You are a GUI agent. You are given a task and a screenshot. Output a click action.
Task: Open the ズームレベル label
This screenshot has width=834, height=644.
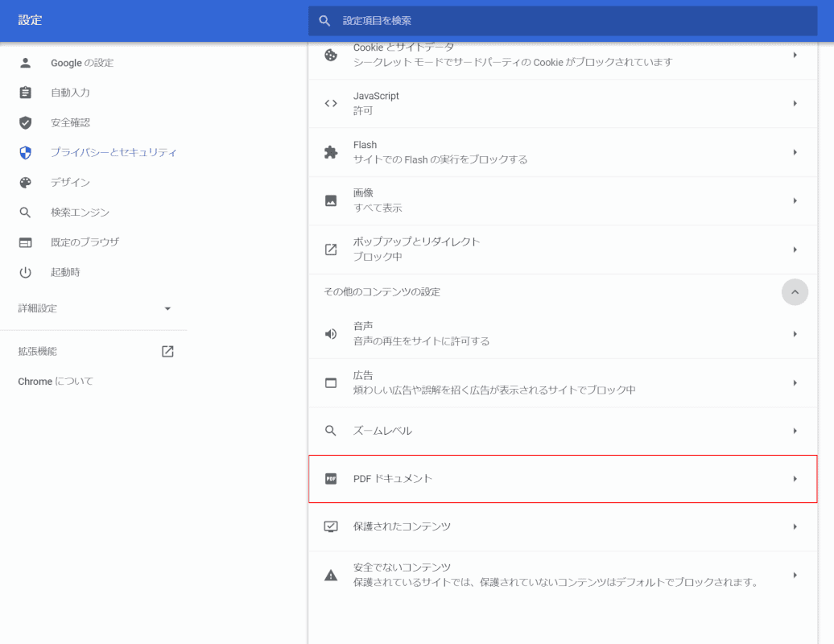[382, 431]
